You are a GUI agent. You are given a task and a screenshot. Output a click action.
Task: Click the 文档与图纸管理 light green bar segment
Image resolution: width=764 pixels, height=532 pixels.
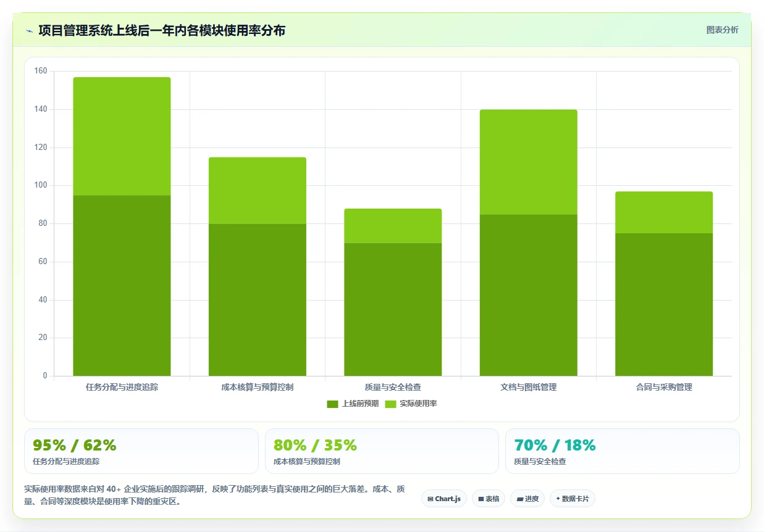pos(528,162)
